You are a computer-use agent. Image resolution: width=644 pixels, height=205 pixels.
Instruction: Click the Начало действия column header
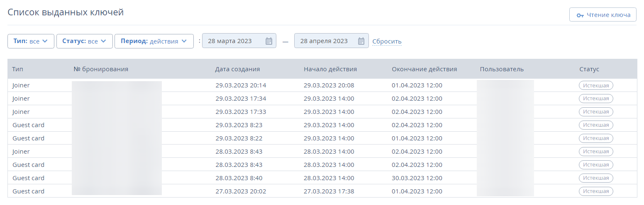tap(330, 69)
